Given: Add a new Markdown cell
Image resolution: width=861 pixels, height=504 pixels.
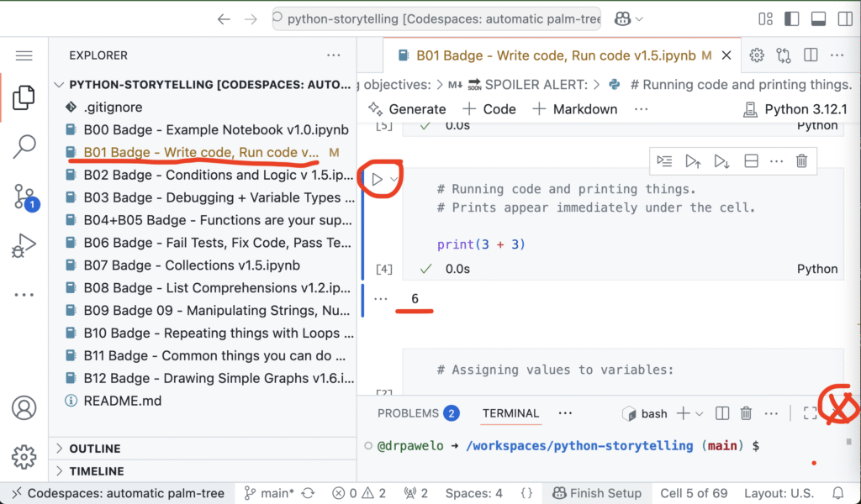Looking at the screenshot, I should pos(574,109).
